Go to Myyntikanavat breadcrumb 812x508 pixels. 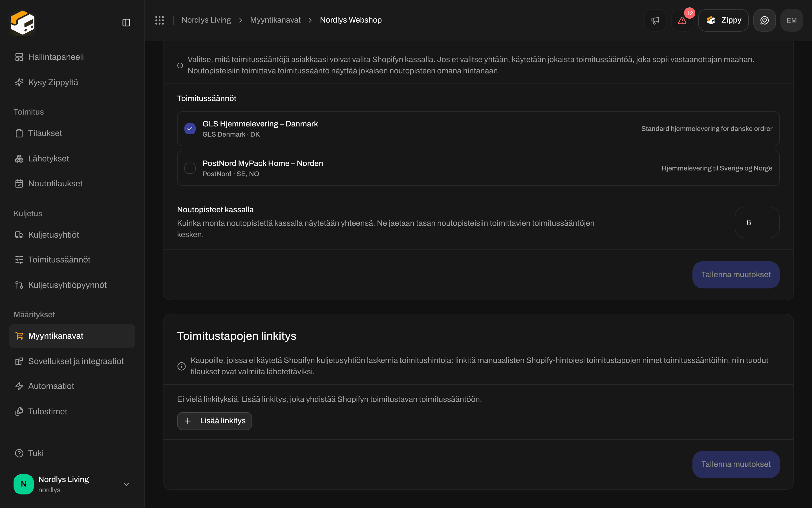[x=275, y=20]
